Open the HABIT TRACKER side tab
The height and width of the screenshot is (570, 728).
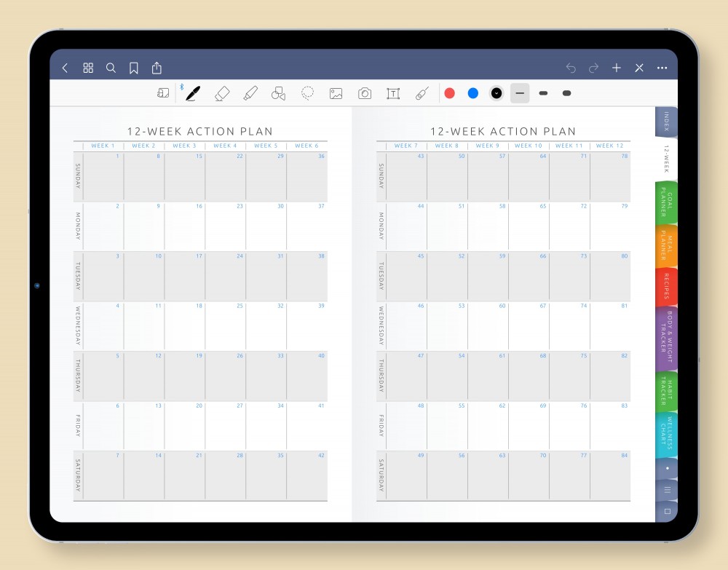666,391
